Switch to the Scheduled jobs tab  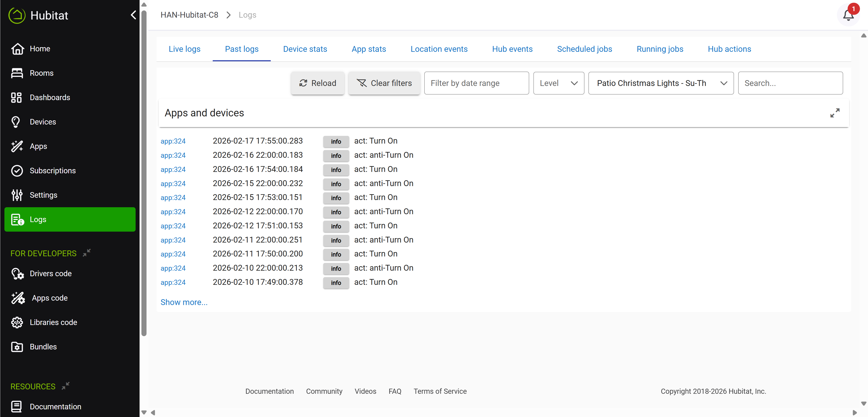584,49
